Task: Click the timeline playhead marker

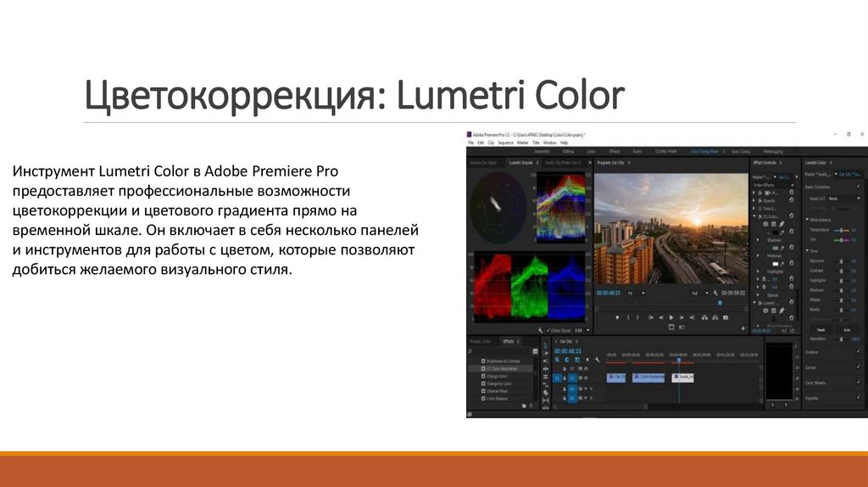Action: (679, 360)
